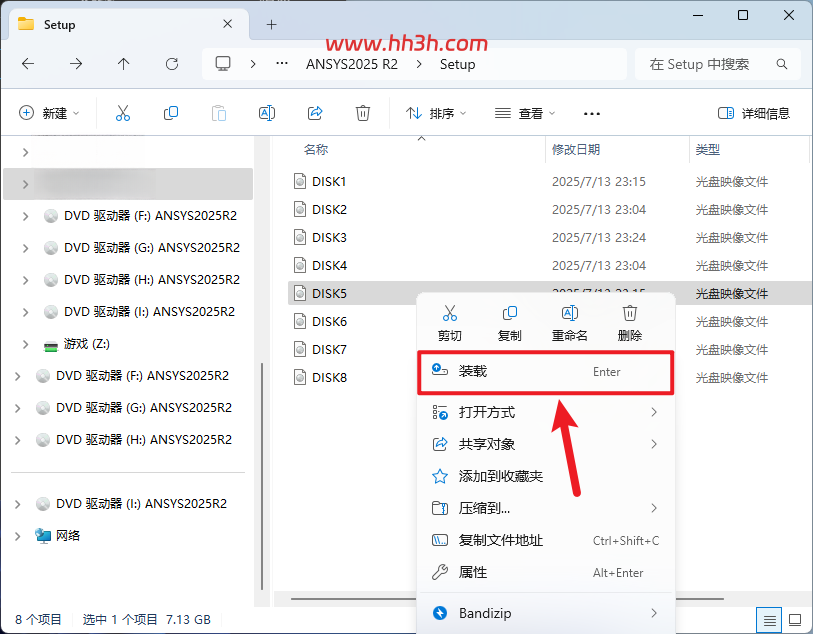Expand the first DVD 驱动器 (G:) ANSYS2025R2 node
The image size is (813, 634).
pyautogui.click(x=25, y=248)
